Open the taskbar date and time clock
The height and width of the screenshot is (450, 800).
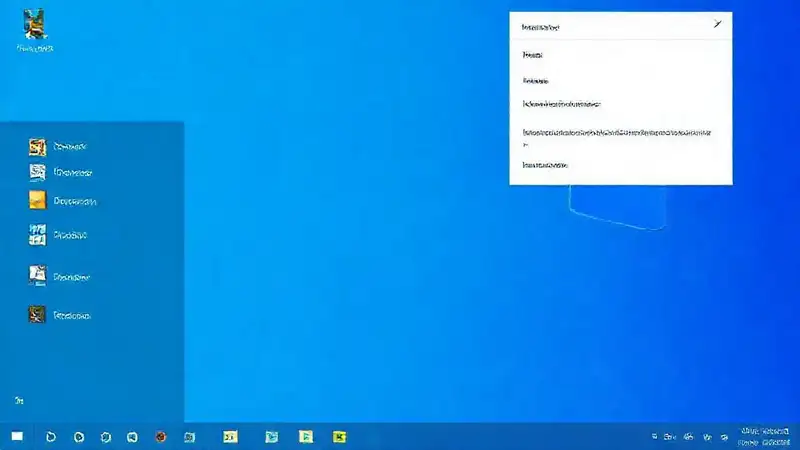(x=765, y=437)
